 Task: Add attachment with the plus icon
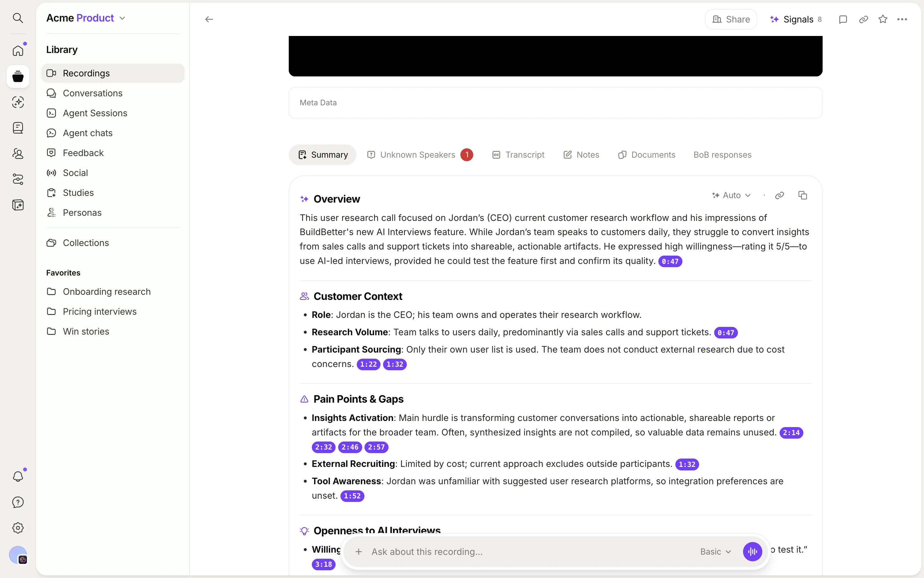[358, 552]
